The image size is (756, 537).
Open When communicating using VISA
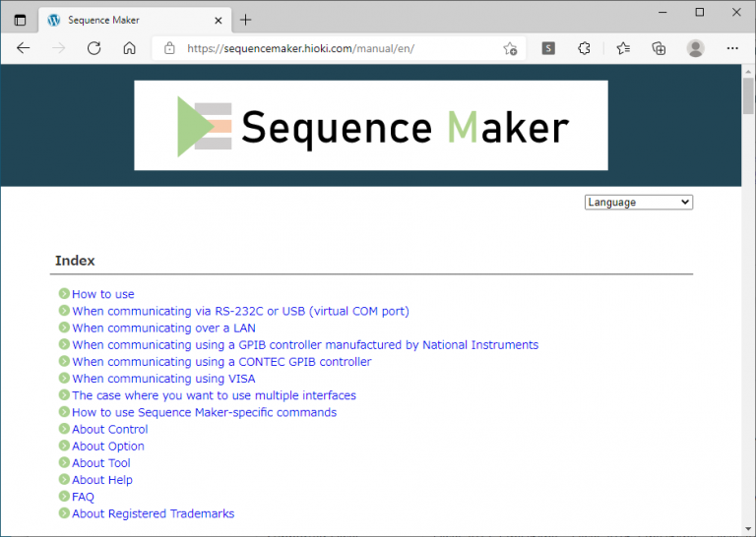pos(163,379)
